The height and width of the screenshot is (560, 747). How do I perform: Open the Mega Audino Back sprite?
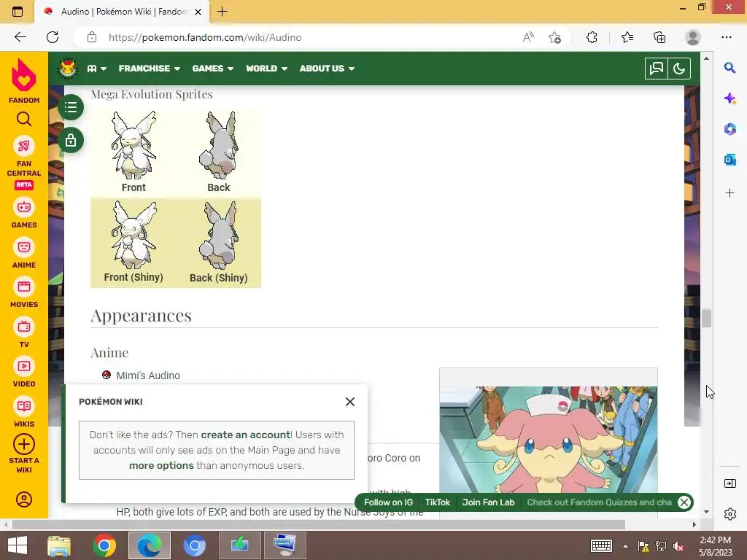[x=219, y=145]
